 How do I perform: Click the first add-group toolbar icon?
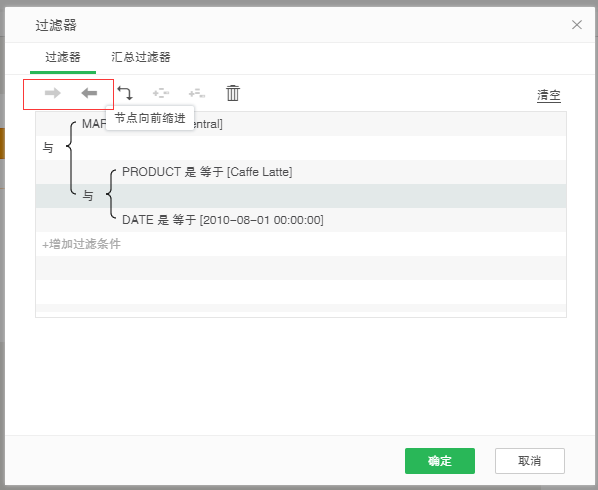161,93
